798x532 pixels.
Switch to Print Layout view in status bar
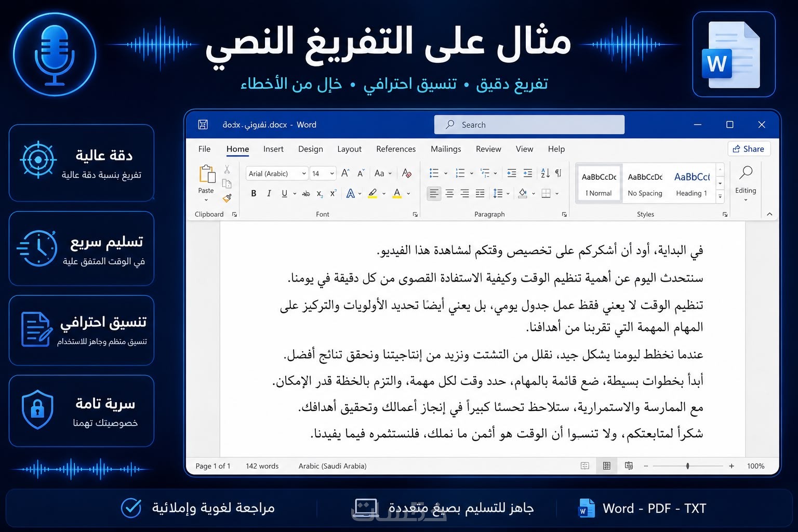coord(606,466)
